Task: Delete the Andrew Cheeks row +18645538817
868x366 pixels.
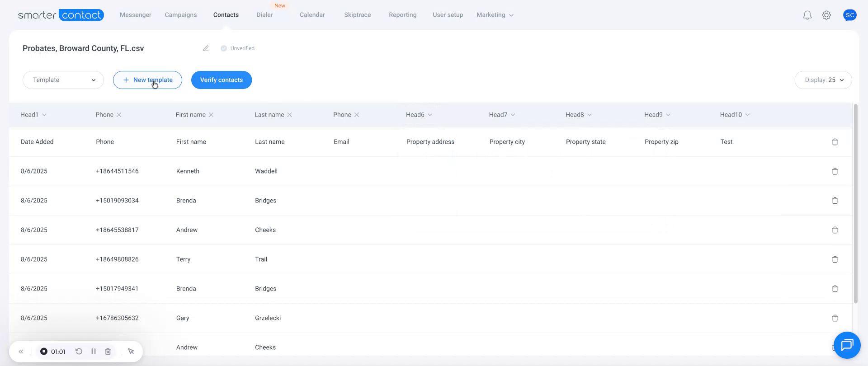Action: coord(835,230)
